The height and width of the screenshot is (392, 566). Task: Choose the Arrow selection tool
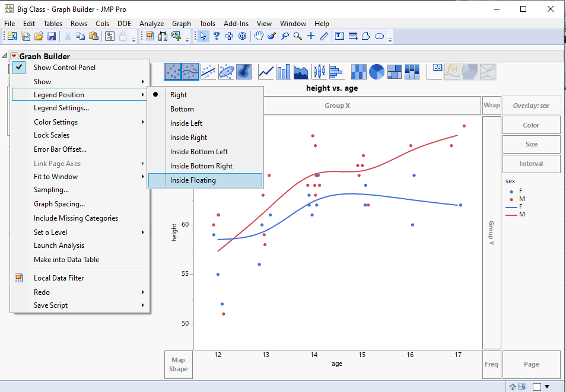203,36
